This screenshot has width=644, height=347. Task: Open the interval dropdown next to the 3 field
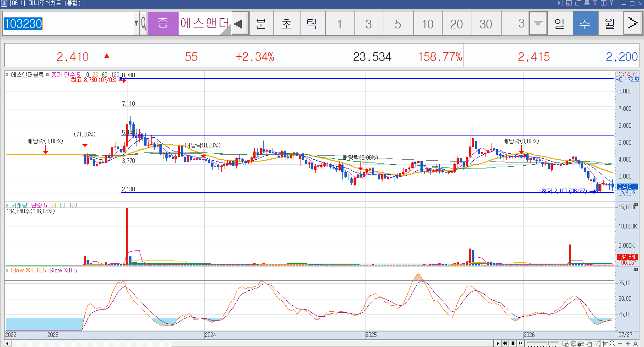pyautogui.click(x=538, y=23)
